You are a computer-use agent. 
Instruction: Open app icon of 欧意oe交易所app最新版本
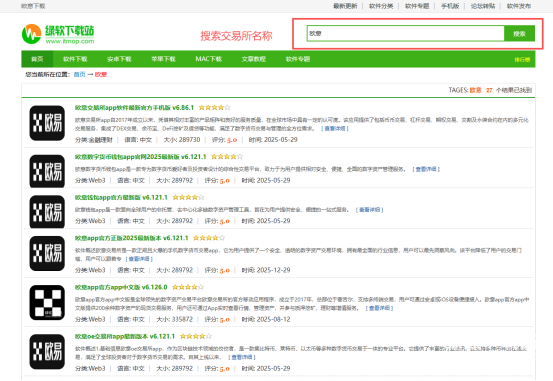click(47, 351)
